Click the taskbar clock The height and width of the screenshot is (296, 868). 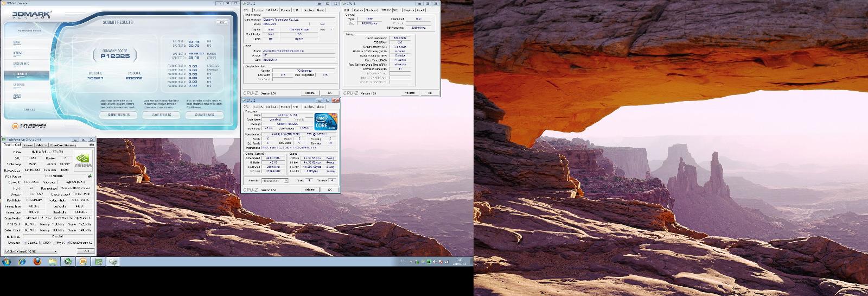tap(459, 261)
